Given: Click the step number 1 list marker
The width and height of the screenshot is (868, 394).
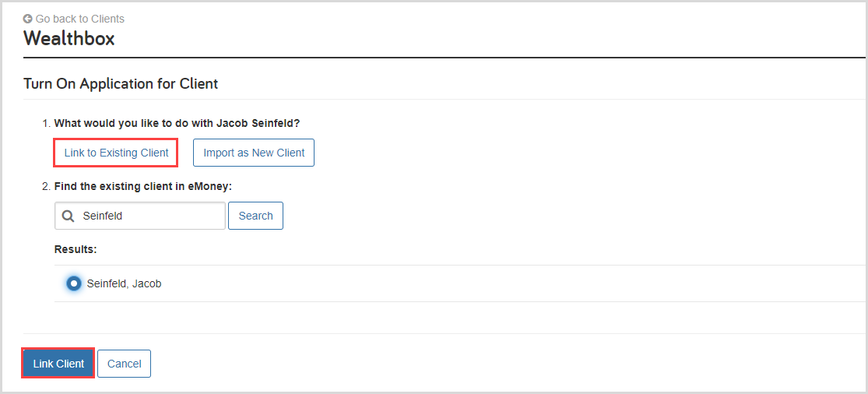Looking at the screenshot, I should point(46,123).
